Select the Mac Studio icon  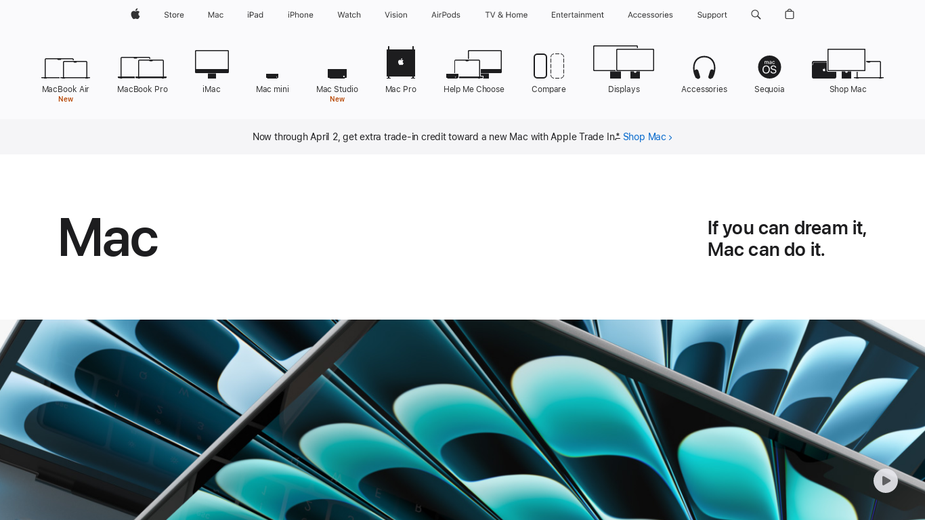click(337, 73)
